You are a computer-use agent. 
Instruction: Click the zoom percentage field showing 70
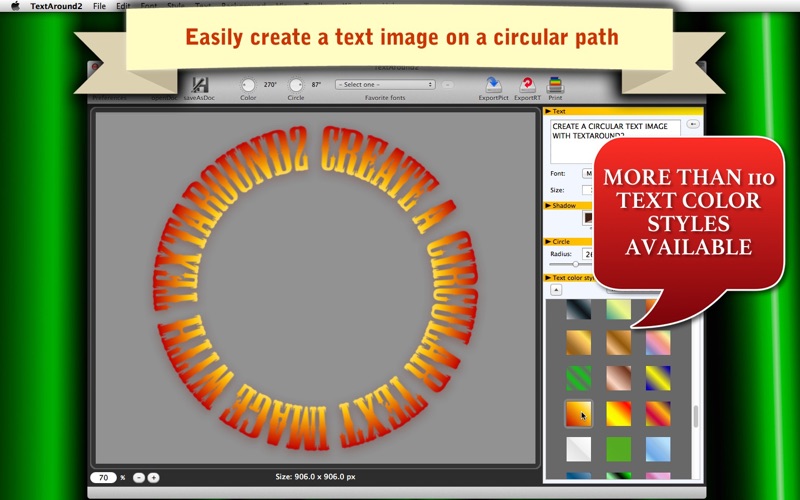[104, 478]
